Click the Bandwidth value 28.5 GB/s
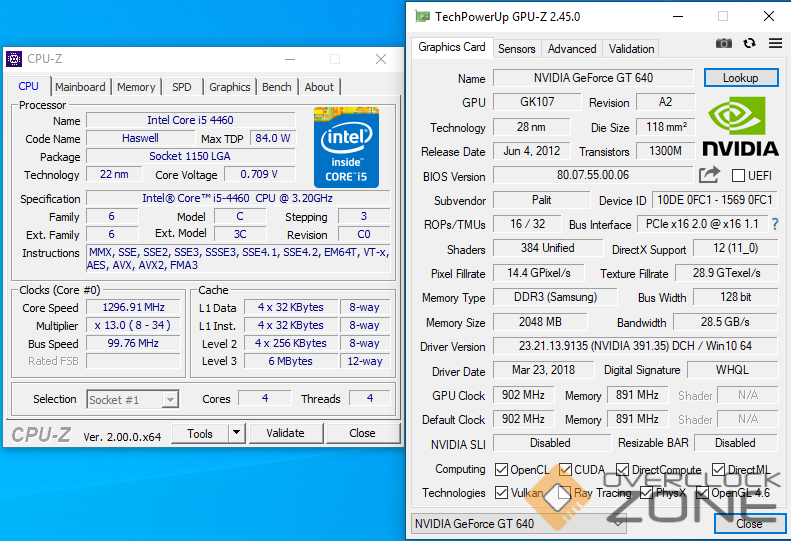Screen dimensions: 791x541 click(725, 321)
